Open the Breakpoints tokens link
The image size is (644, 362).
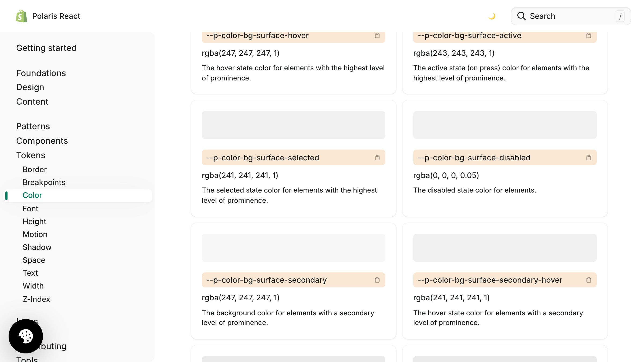pos(44,182)
